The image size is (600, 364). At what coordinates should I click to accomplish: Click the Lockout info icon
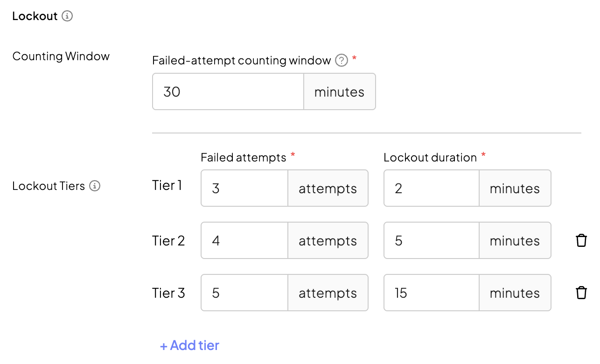coord(68,16)
